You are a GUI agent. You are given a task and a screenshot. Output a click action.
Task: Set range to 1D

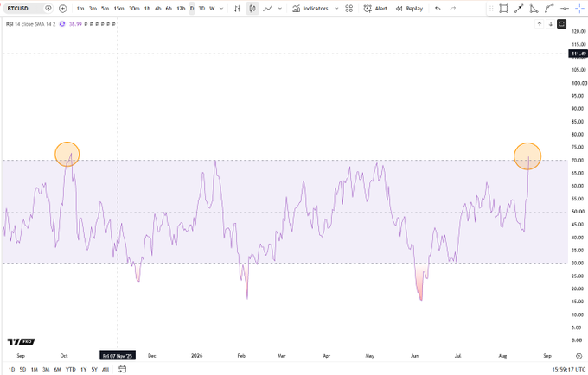pyautogui.click(x=11, y=369)
